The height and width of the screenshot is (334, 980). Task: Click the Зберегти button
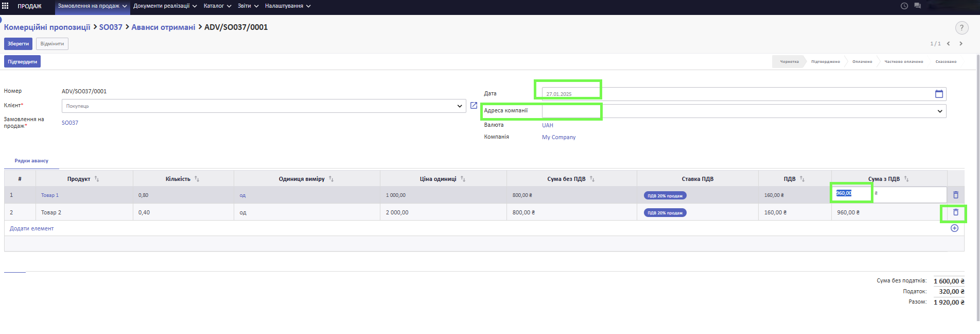click(18, 44)
